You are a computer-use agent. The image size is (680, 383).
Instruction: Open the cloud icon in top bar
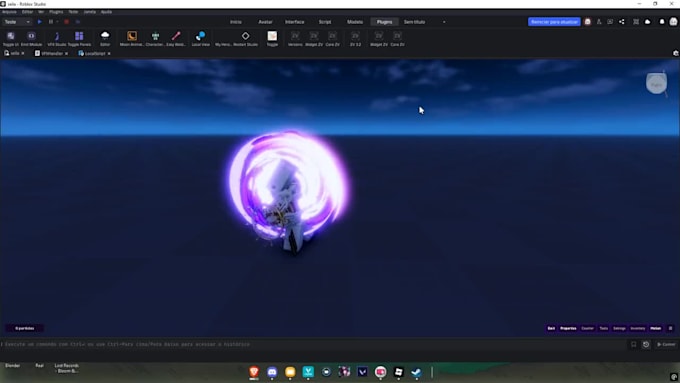coord(647,22)
